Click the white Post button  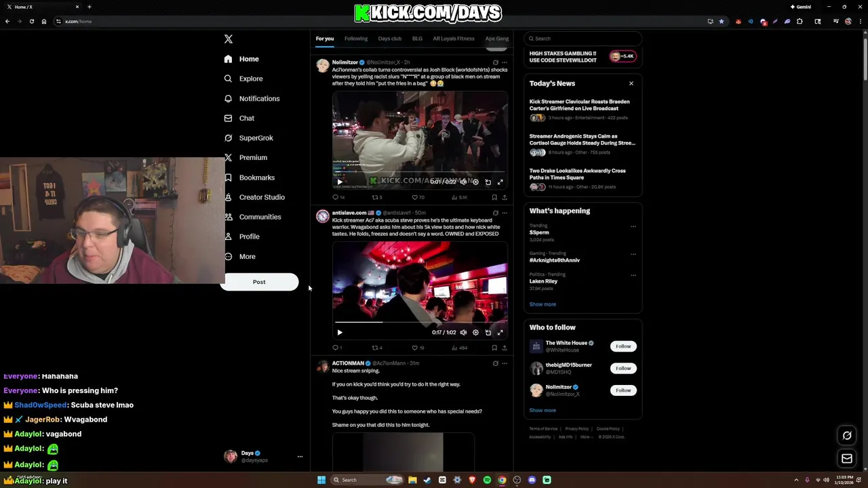(259, 282)
